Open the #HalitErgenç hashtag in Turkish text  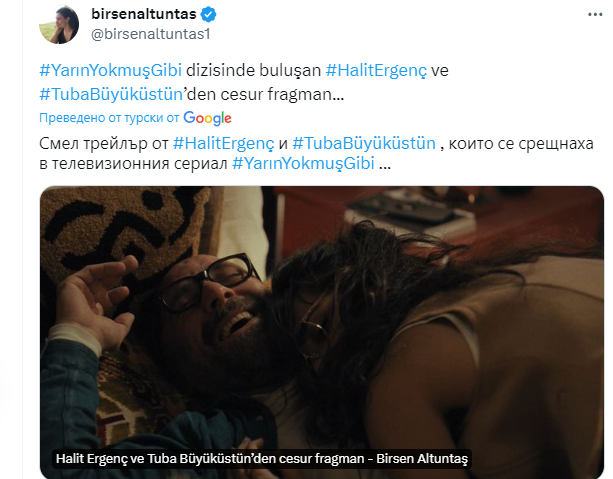[x=376, y=70]
